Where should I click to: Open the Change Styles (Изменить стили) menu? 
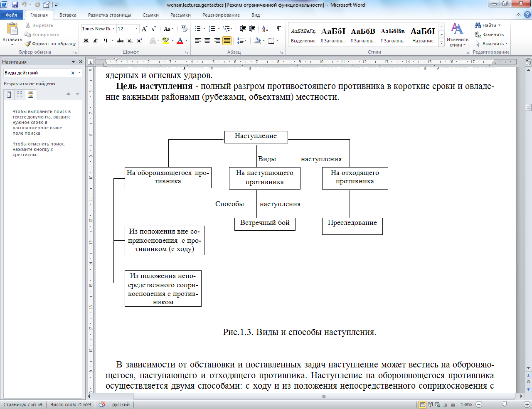click(x=457, y=35)
